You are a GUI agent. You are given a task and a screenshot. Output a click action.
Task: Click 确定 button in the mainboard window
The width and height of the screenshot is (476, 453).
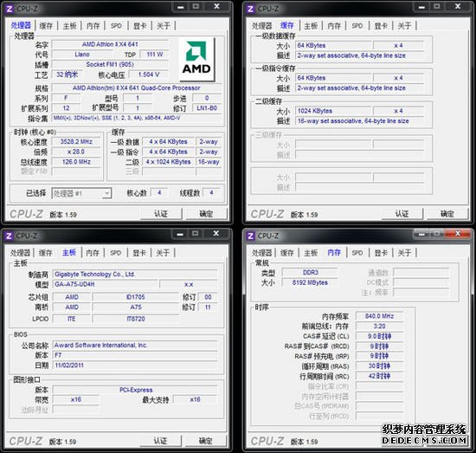pos(205,441)
